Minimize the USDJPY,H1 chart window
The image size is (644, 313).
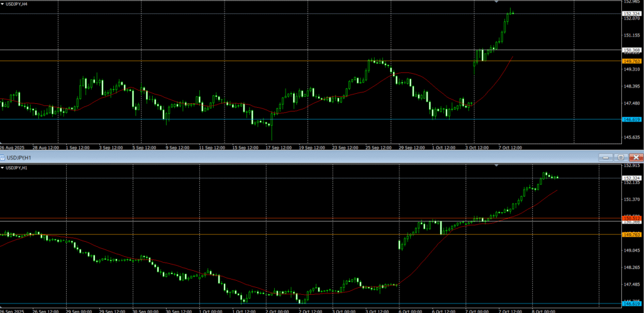coord(605,157)
